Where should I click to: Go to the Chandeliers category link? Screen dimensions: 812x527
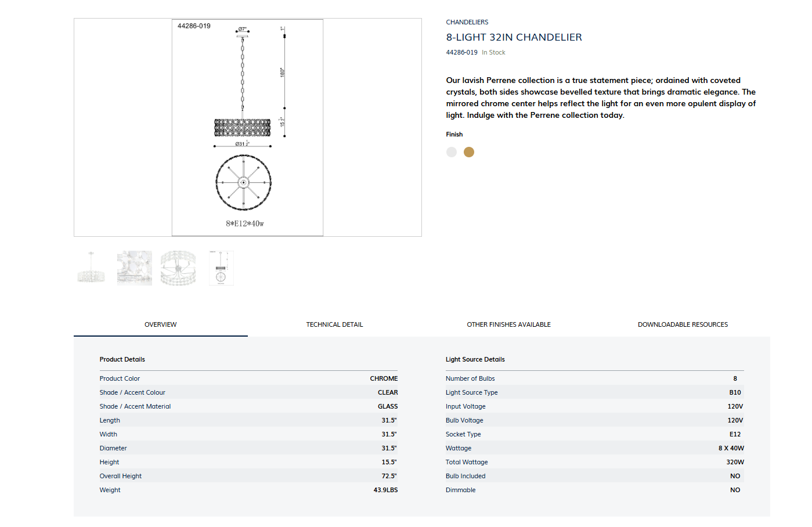[x=467, y=22]
